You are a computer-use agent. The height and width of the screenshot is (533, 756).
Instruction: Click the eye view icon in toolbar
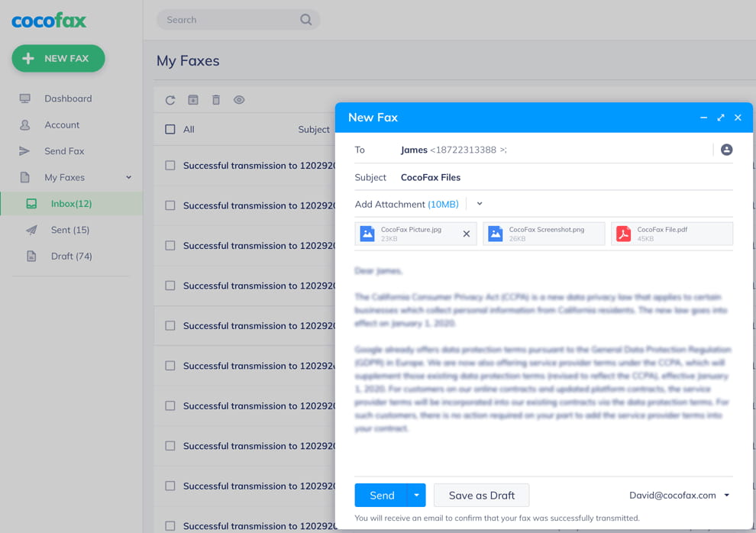pyautogui.click(x=239, y=100)
